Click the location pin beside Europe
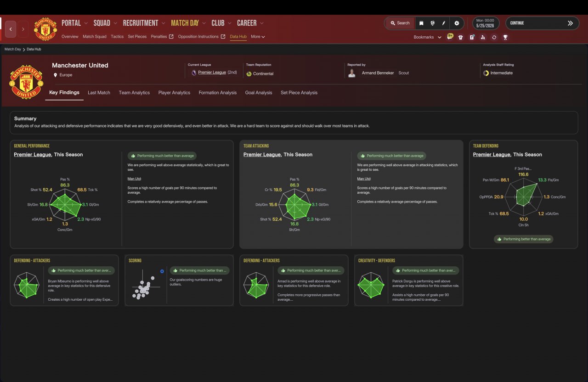Screen dimensions: 588x382 (56, 75)
